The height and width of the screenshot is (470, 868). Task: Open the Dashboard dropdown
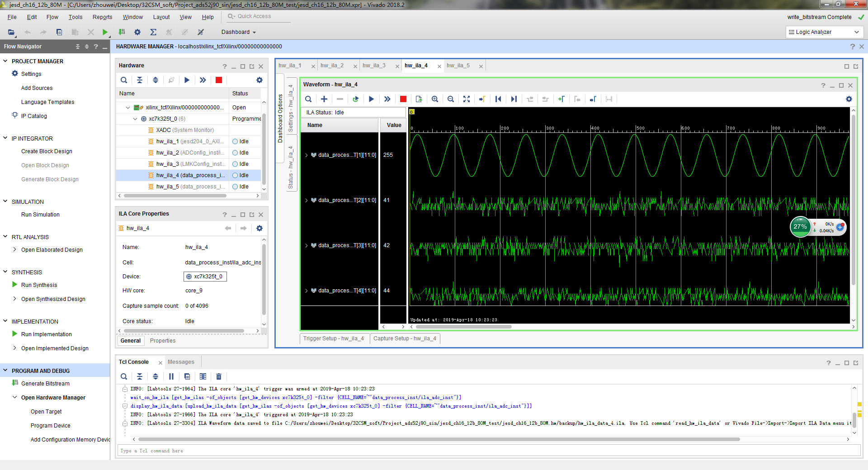pos(238,32)
